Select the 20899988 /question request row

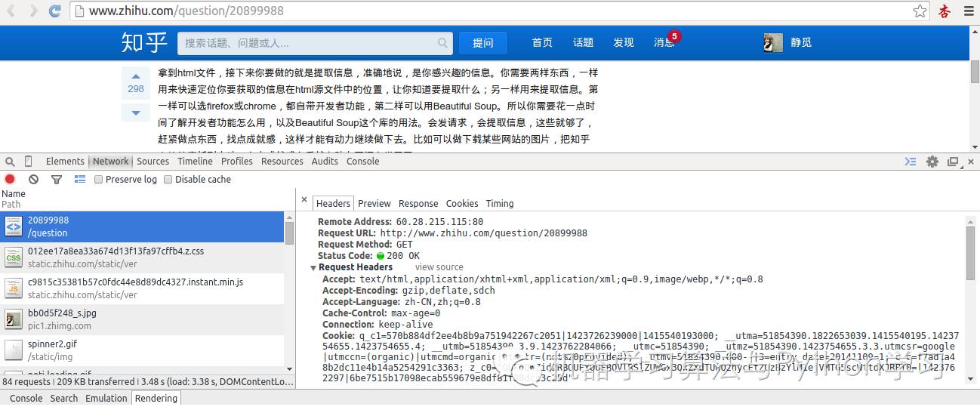[142, 226]
